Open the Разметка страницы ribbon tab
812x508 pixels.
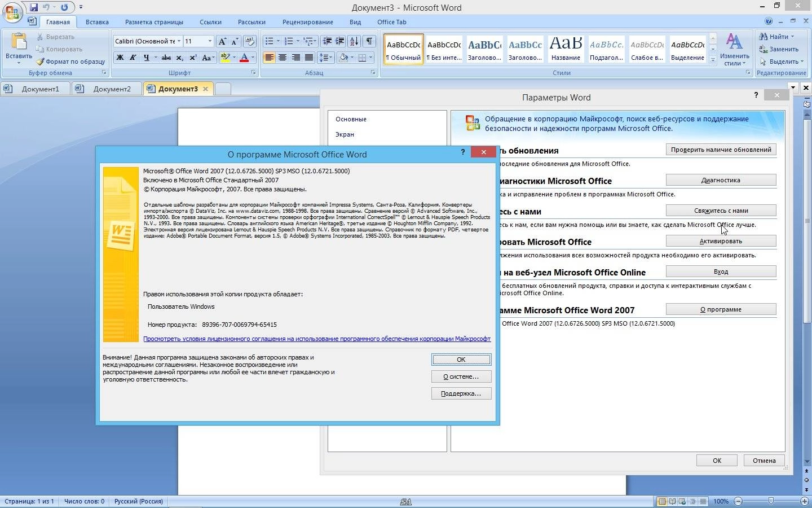click(x=154, y=22)
